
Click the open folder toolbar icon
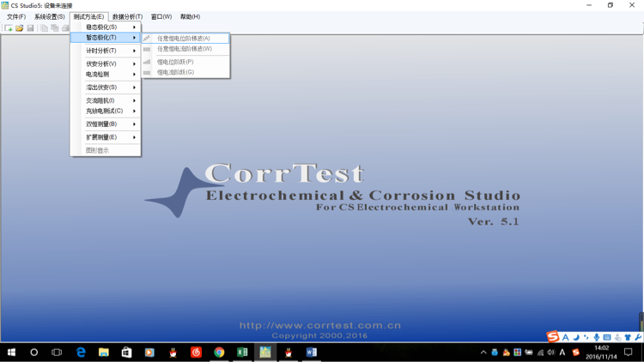pyautogui.click(x=19, y=28)
